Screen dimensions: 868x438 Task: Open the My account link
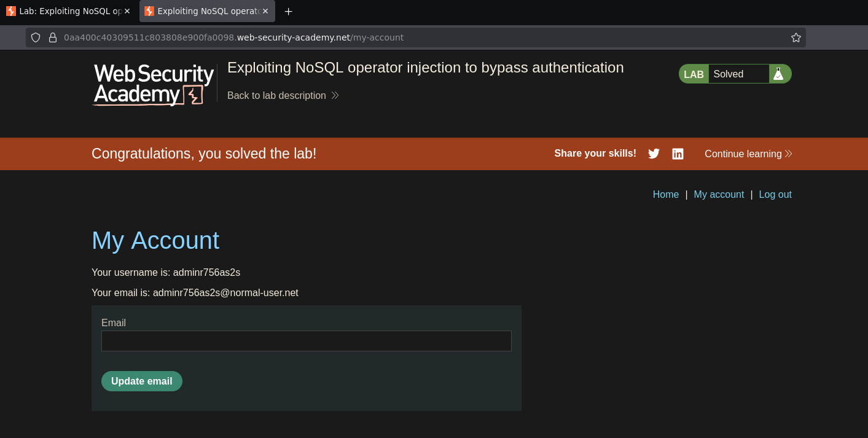(719, 194)
